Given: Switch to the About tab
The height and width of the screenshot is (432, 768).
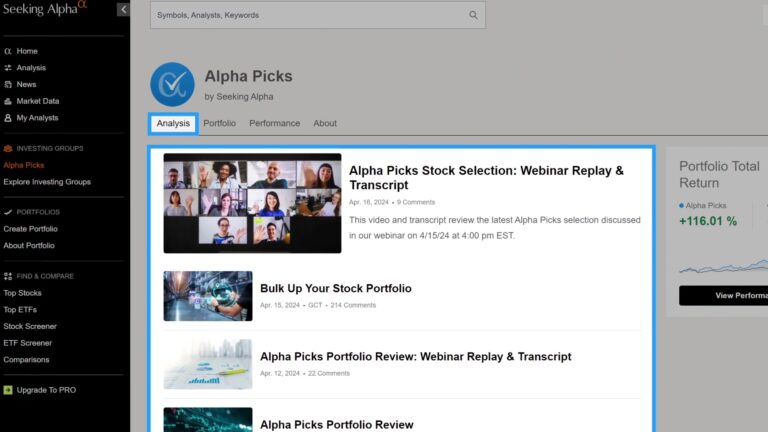Looking at the screenshot, I should point(325,123).
